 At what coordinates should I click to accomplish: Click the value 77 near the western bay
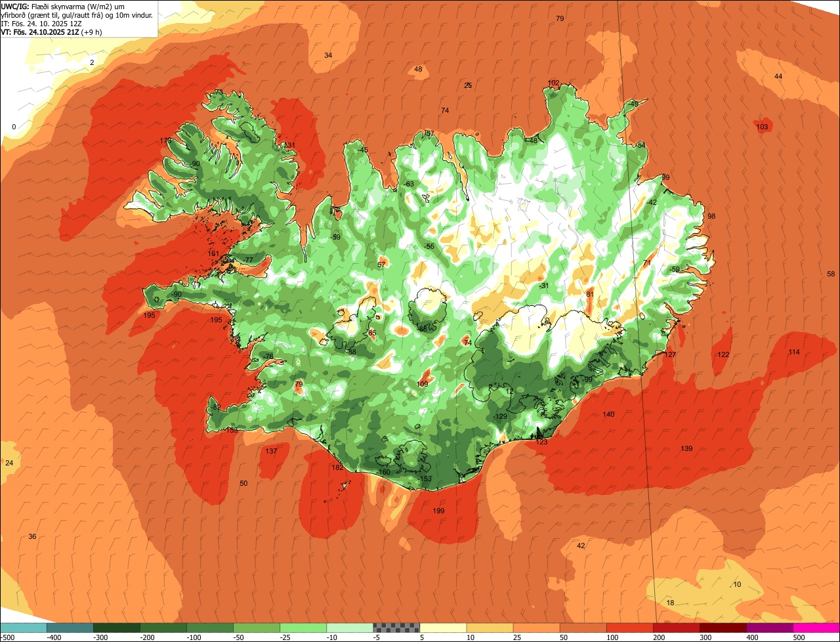coord(249,260)
